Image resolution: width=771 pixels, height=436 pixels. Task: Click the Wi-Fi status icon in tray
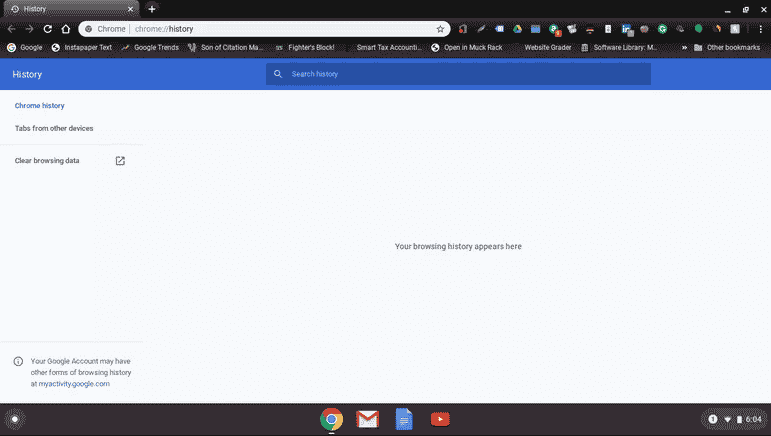pyautogui.click(x=728, y=419)
